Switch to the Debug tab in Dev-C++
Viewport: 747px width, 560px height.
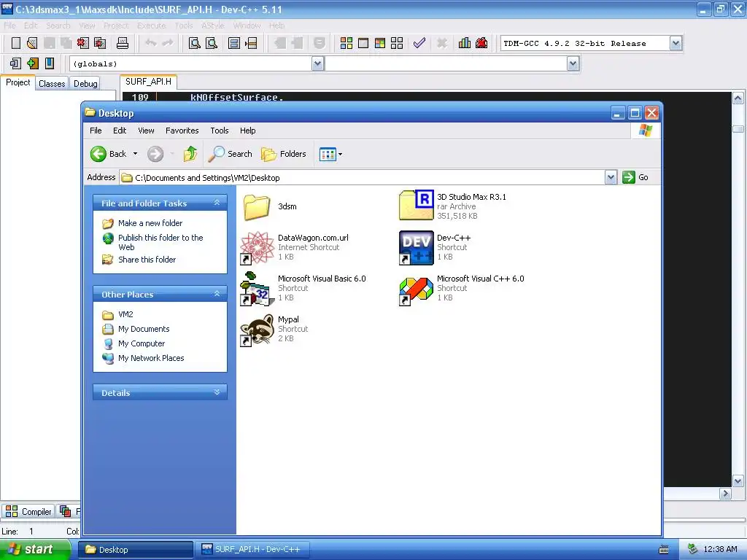[x=85, y=83]
